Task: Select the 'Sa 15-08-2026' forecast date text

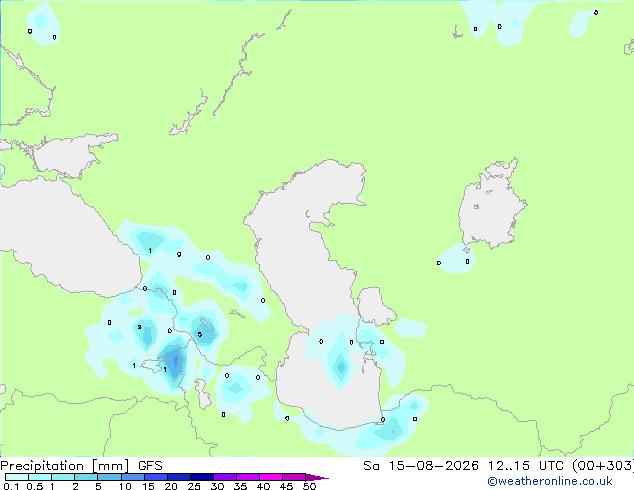Action: tap(421, 466)
